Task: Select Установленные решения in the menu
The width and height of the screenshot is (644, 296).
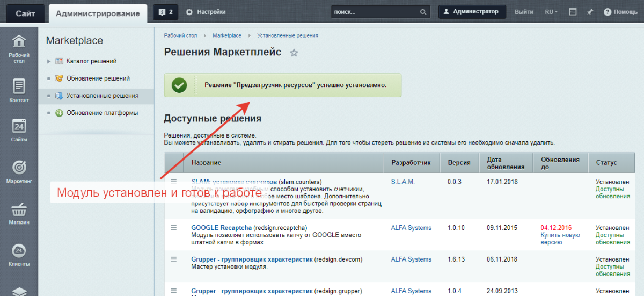Action: coord(103,96)
